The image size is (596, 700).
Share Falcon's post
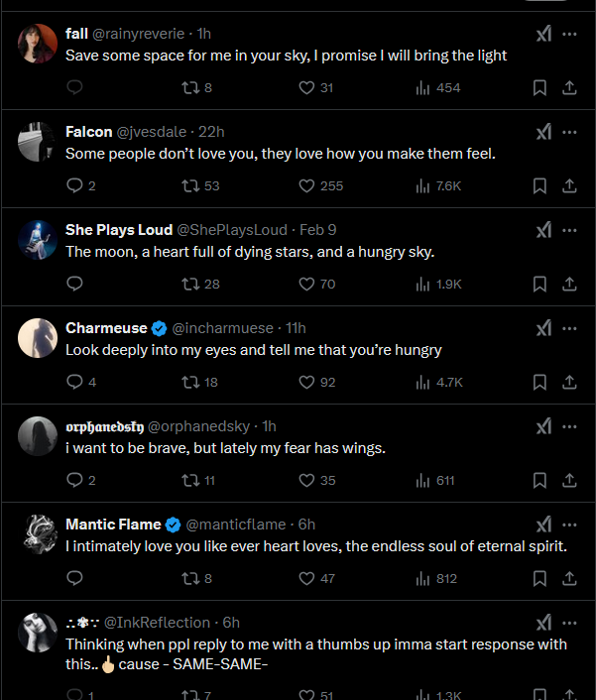pos(570,185)
